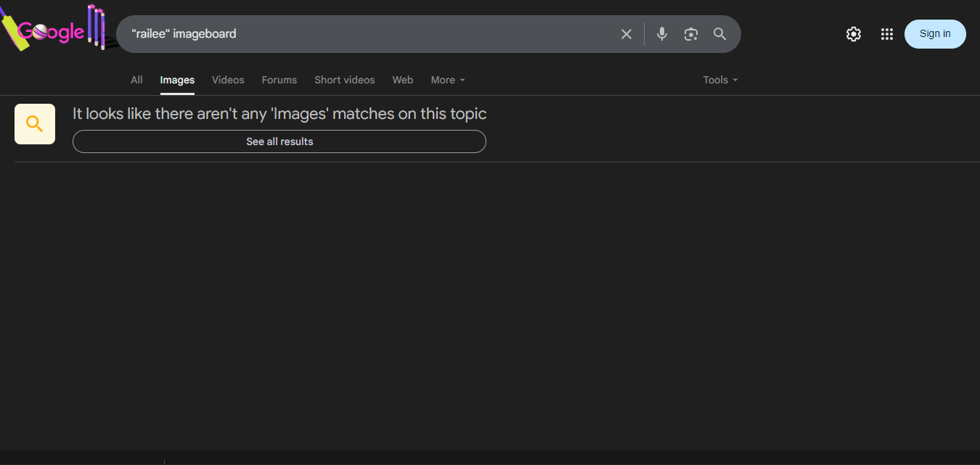Click the Sign in button
This screenshot has width=980, height=465.
[x=935, y=34]
